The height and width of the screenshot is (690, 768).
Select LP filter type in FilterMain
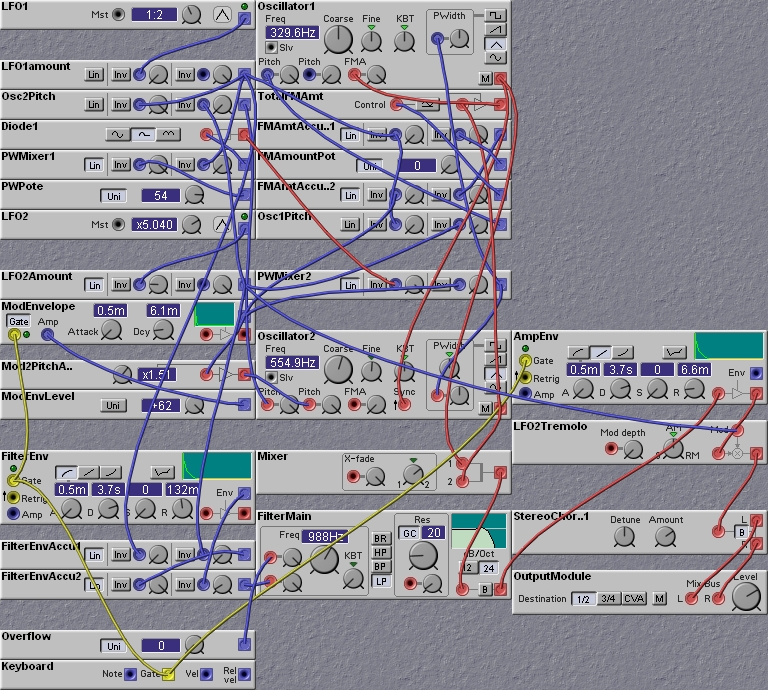coord(381,581)
